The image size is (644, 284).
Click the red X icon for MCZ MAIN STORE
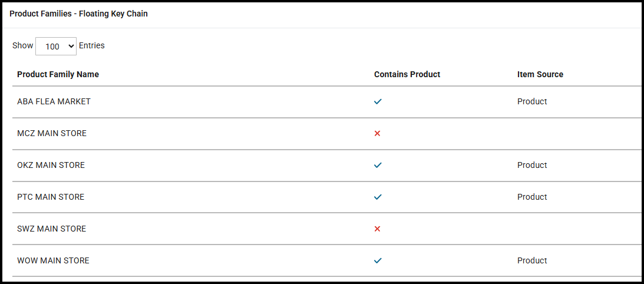tap(377, 134)
